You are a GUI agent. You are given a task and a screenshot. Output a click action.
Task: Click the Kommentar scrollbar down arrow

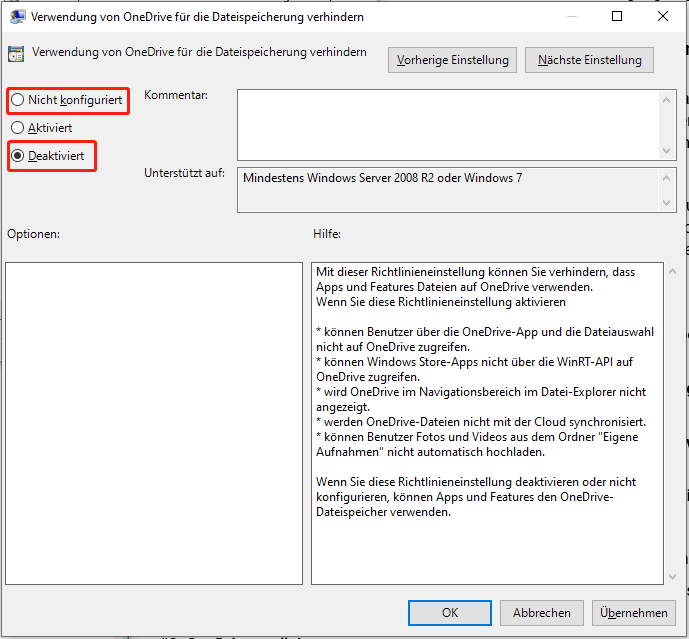pos(666,151)
